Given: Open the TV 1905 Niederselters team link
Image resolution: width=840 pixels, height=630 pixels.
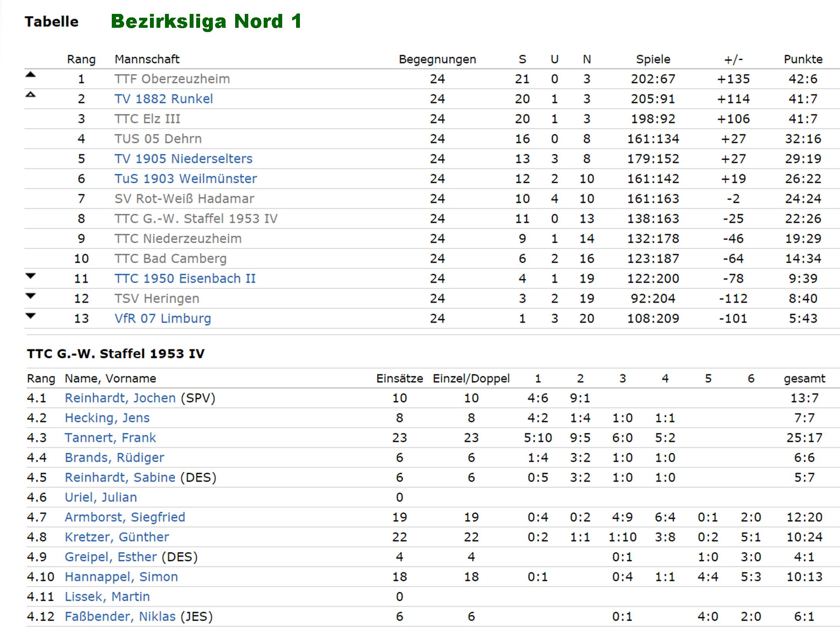Looking at the screenshot, I should pos(183,159).
